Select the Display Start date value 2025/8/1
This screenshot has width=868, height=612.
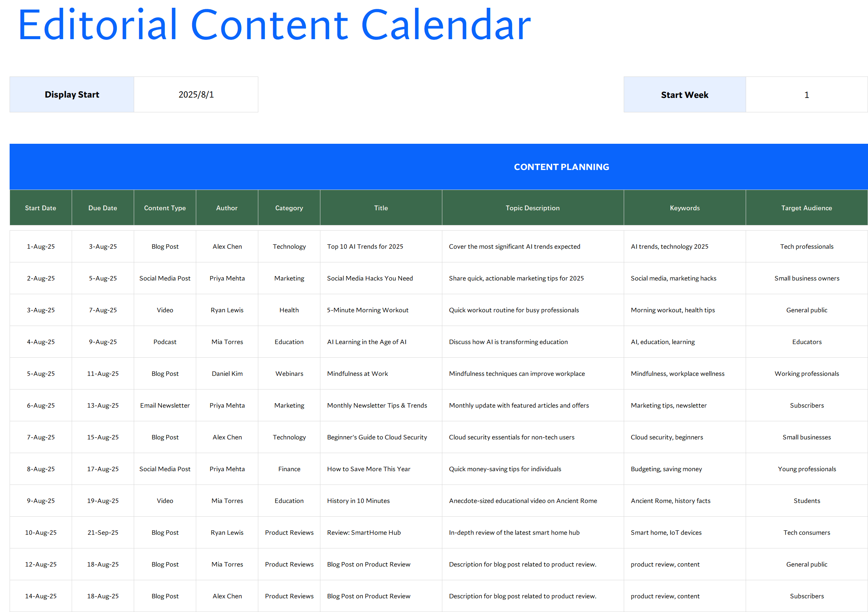[196, 95]
